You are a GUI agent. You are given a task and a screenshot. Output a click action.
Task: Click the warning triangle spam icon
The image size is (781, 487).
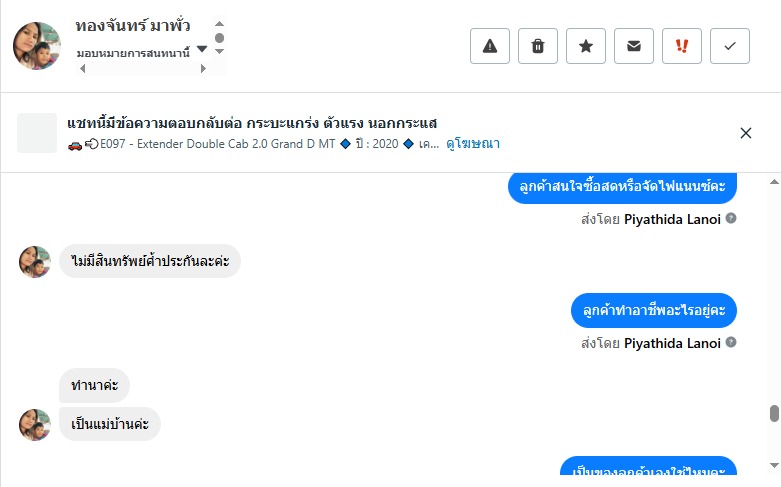pyautogui.click(x=490, y=46)
